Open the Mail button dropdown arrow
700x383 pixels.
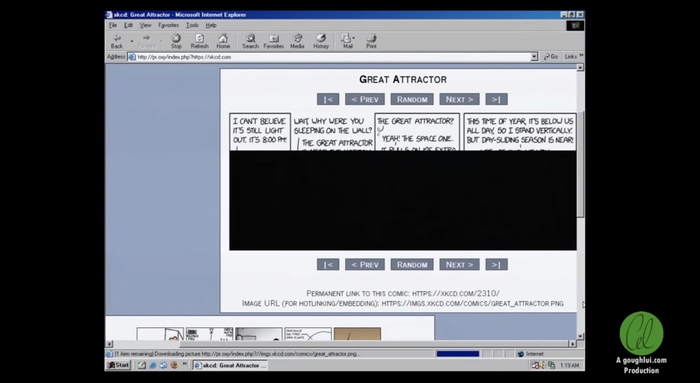click(354, 38)
